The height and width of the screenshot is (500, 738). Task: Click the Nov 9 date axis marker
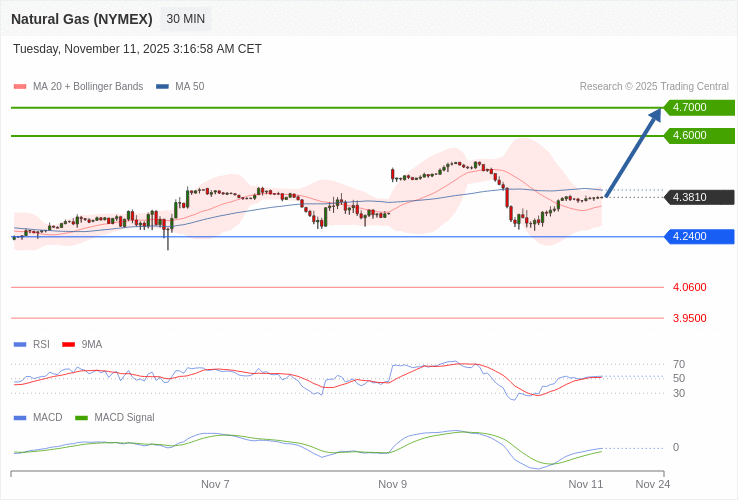(x=392, y=484)
